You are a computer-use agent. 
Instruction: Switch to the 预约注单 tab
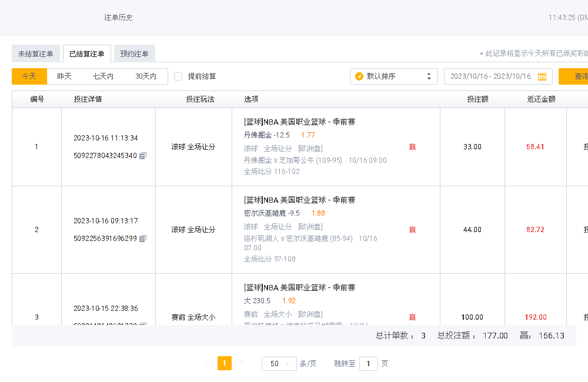[x=134, y=54]
